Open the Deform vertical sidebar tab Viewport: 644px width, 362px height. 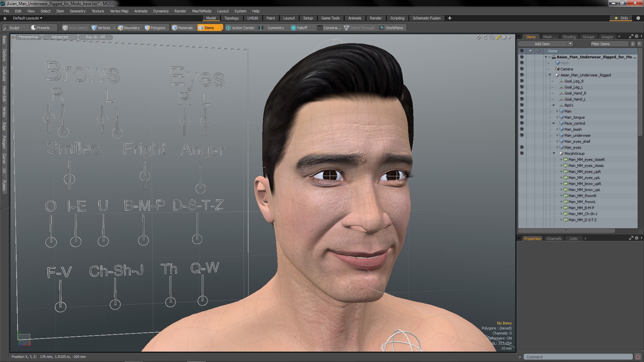tap(4, 55)
